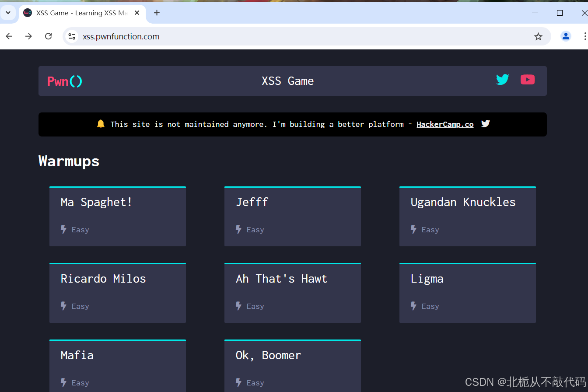Click the bell icon in the notice banner
This screenshot has width=588, height=392.
pyautogui.click(x=101, y=124)
